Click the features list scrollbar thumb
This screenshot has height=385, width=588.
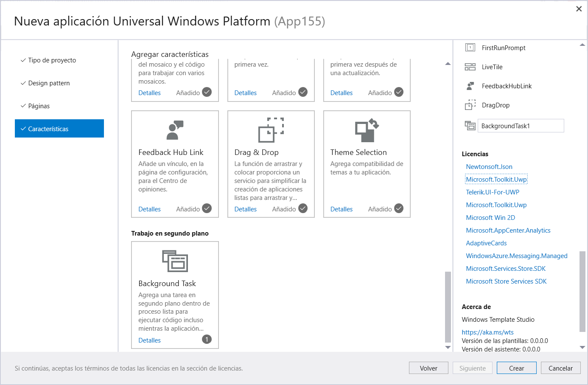448,306
